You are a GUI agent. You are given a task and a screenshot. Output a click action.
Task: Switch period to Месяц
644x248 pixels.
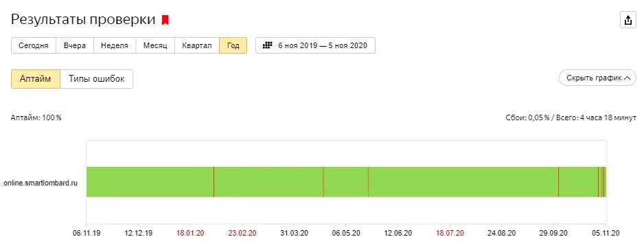(155, 45)
